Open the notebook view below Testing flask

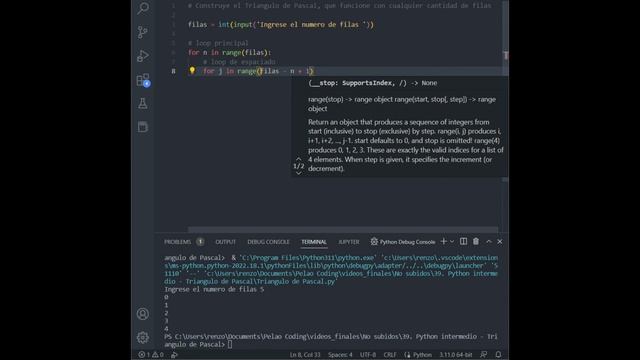click(x=143, y=127)
